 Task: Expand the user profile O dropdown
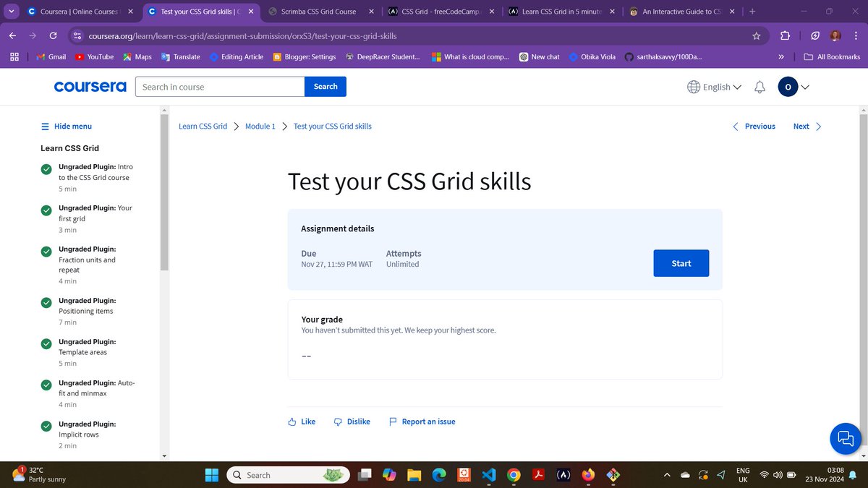[793, 87]
